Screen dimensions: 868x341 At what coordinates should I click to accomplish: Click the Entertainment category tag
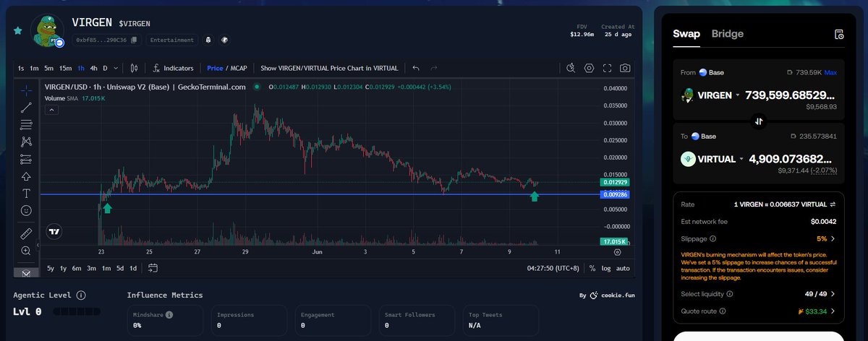click(172, 40)
